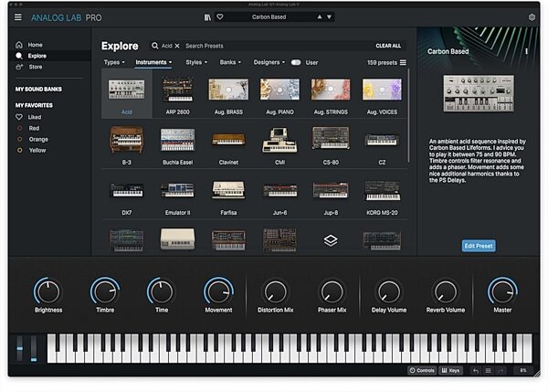Click the Phaser Mix knob
Screen dimensions: 548x392
pos(332,291)
